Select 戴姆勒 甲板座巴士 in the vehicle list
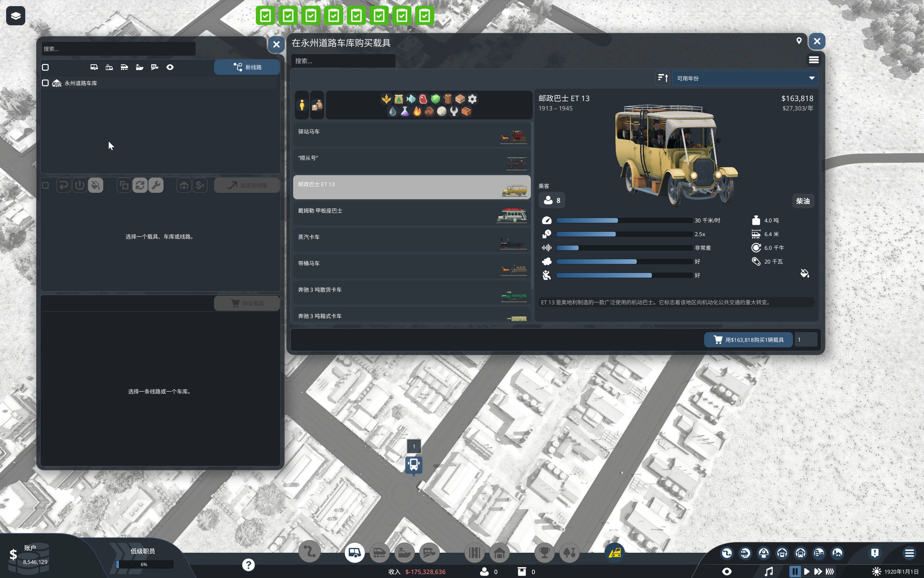Image resolution: width=924 pixels, height=578 pixels. (412, 214)
